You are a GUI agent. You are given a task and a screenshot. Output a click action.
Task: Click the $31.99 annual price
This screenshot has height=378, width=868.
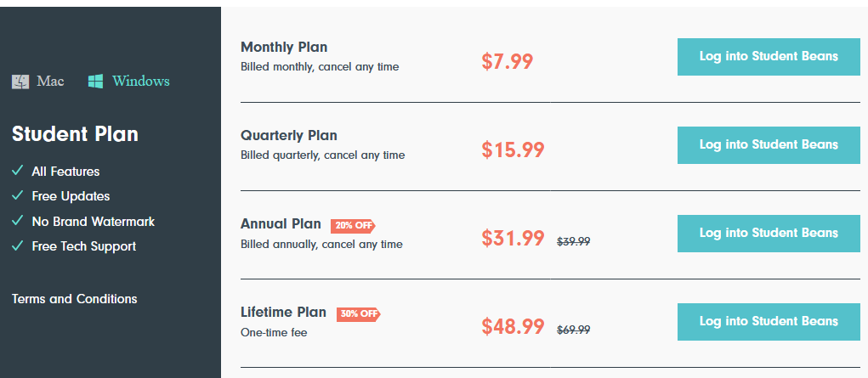[513, 239]
